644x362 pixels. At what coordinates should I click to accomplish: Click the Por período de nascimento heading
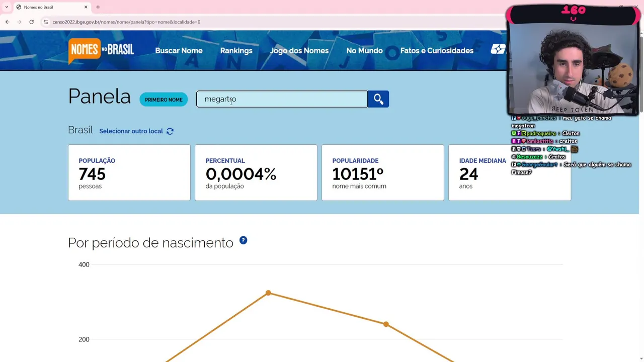click(x=150, y=243)
